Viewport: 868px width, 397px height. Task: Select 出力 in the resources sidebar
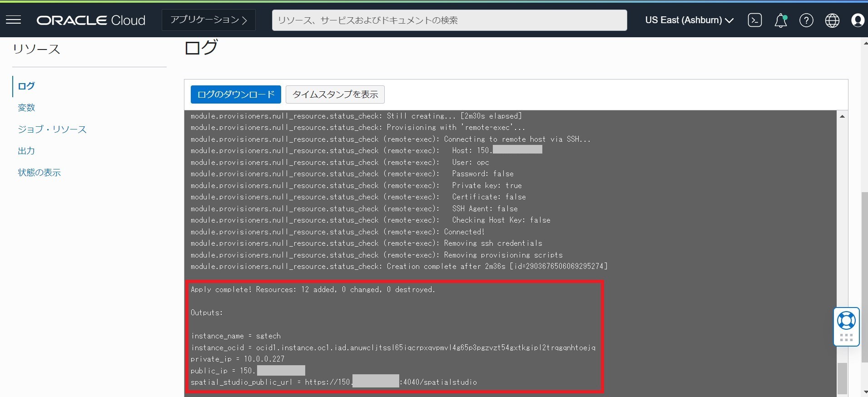26,151
